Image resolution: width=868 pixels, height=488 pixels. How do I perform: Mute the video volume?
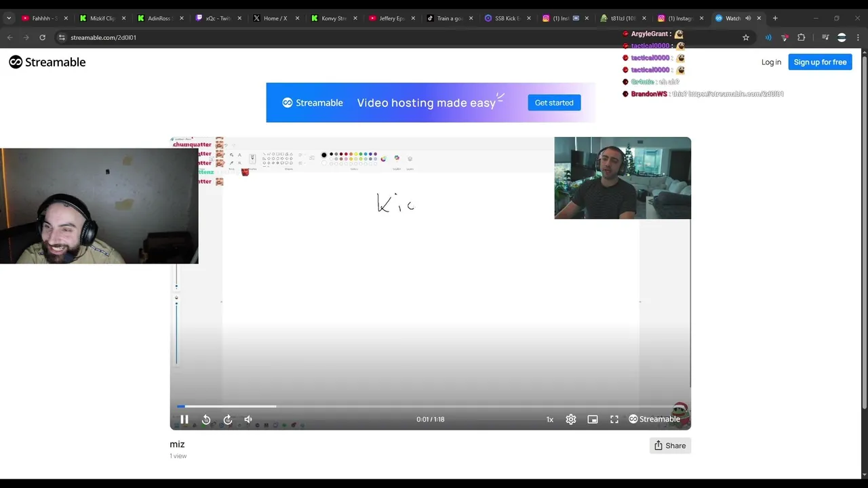pos(248,420)
